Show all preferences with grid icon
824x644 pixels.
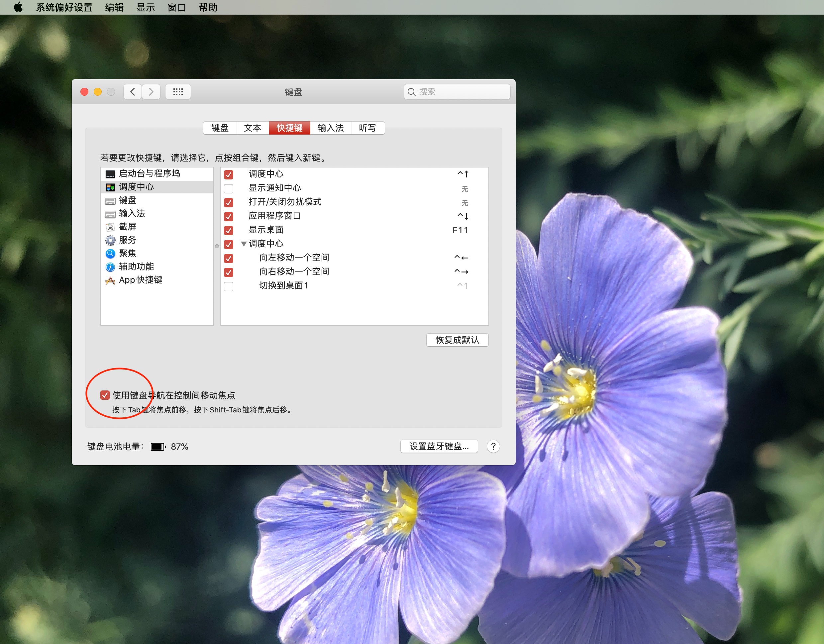[x=178, y=92]
